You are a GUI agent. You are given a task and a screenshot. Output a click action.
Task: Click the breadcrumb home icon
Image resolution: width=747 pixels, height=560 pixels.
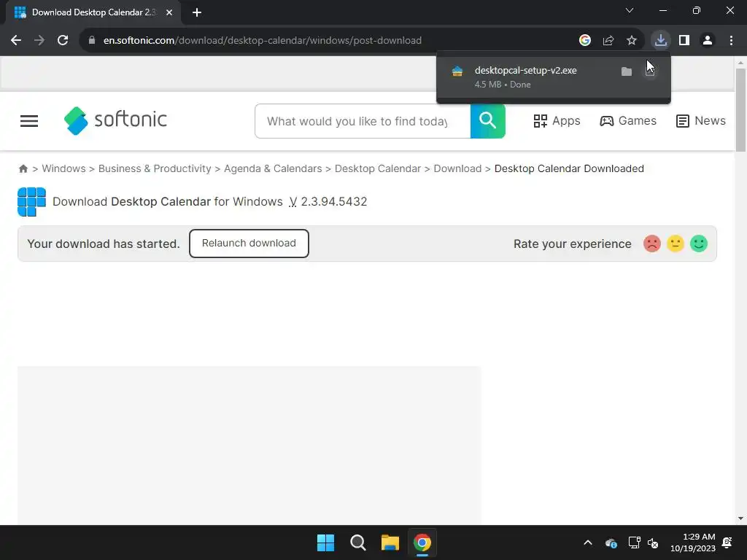pos(23,168)
